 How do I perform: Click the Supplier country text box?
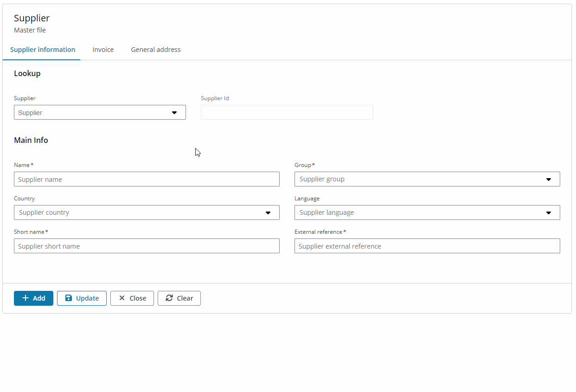(139, 212)
